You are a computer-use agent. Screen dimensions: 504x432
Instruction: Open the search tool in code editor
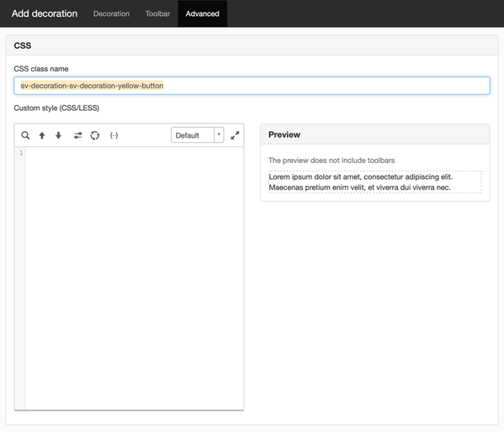25,135
